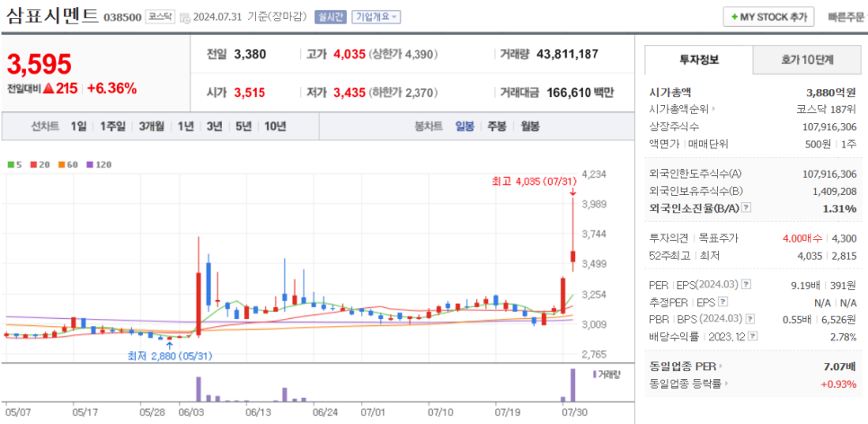
Task: Click the 삼표시멘트 stock name heading
Action: (52, 16)
